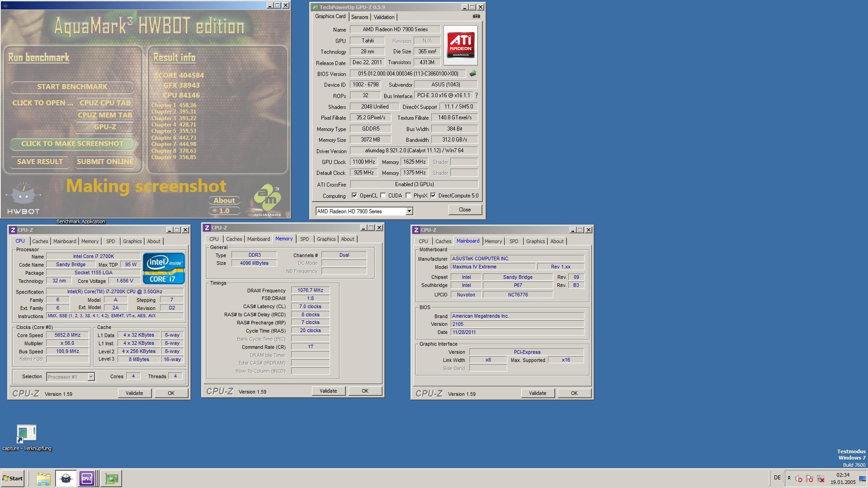Open the About tab in CPU-Z Memory window
The image size is (868, 488).
[347, 239]
